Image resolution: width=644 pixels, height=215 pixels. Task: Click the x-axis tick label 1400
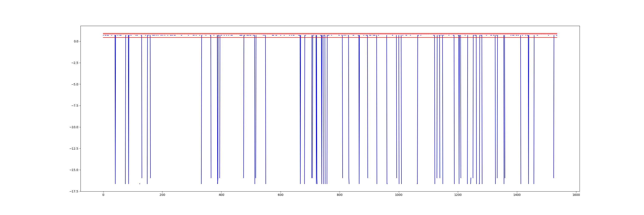[x=517, y=195]
